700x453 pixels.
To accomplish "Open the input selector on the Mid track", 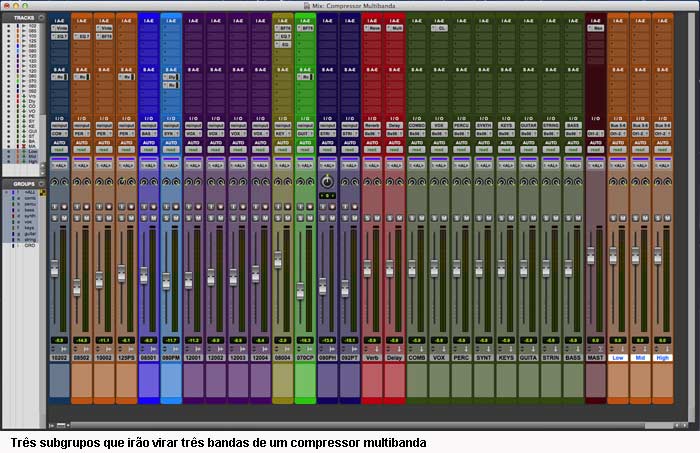I will pos(640,125).
